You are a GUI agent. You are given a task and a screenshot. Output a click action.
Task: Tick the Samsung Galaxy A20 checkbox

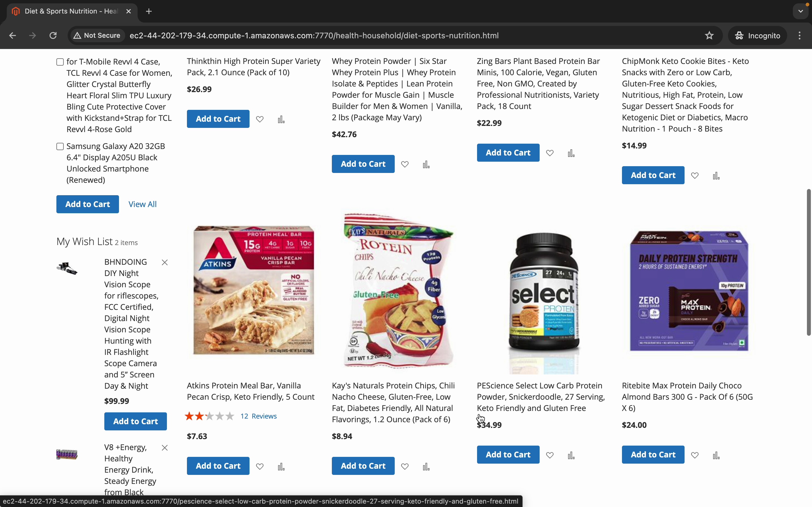[60, 146]
